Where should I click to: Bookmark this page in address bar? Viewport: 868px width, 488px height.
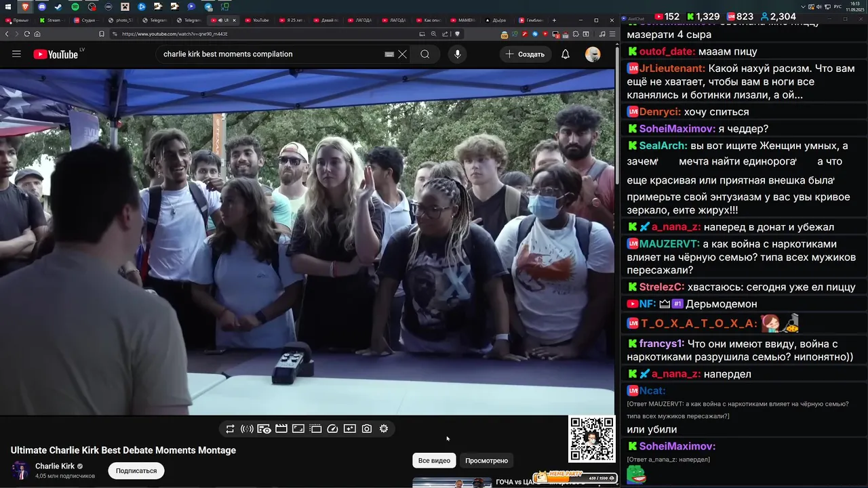pyautogui.click(x=102, y=34)
